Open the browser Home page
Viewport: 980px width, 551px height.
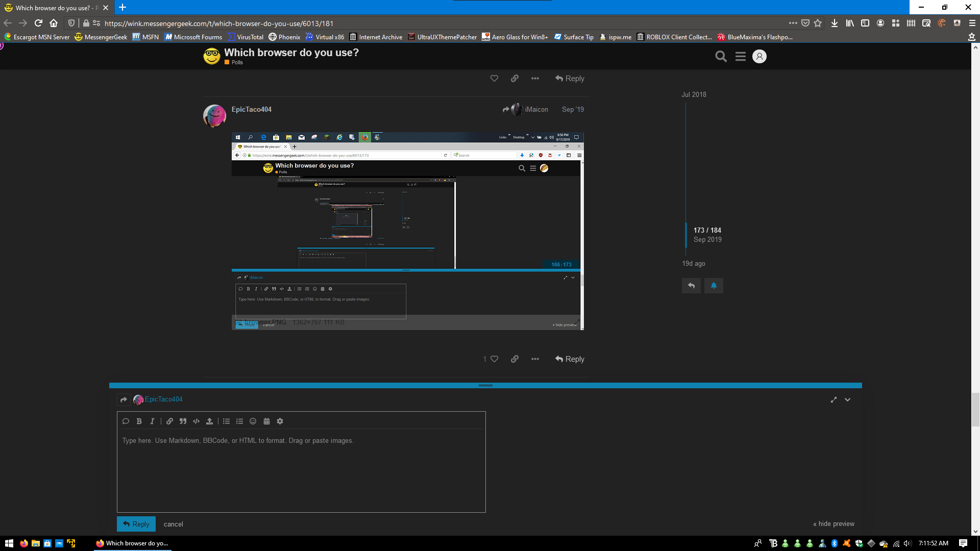(x=54, y=23)
